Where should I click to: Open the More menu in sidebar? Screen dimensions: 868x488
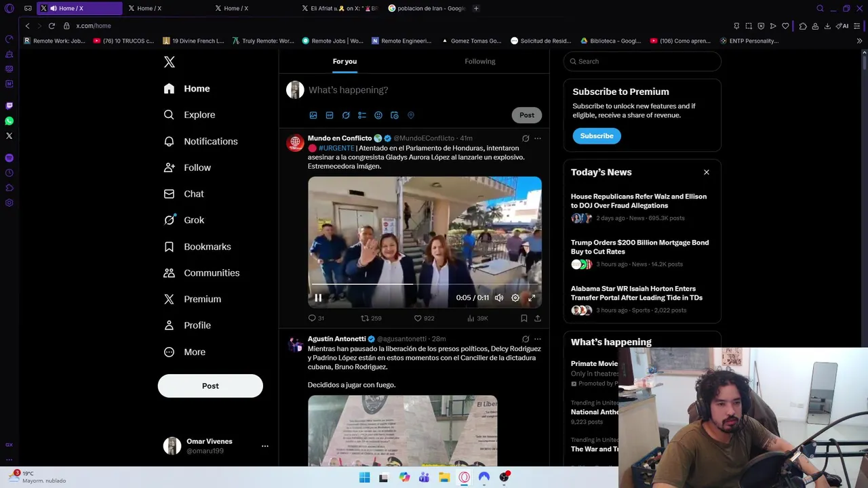184,352
